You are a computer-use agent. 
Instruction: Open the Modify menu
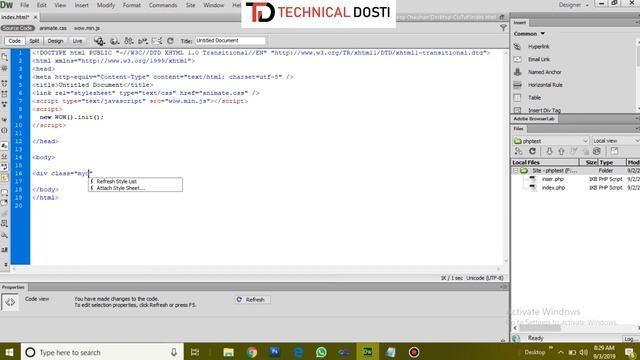click(x=106, y=5)
